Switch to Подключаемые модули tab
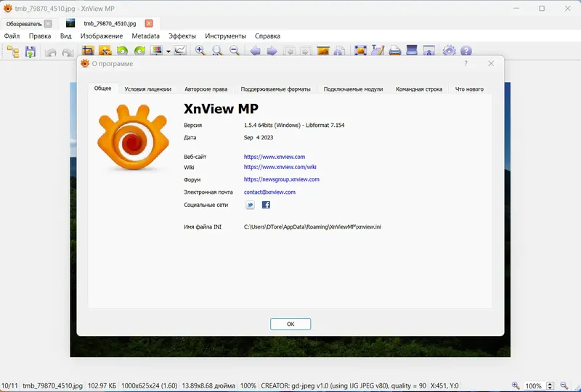581x392 pixels. click(x=353, y=89)
